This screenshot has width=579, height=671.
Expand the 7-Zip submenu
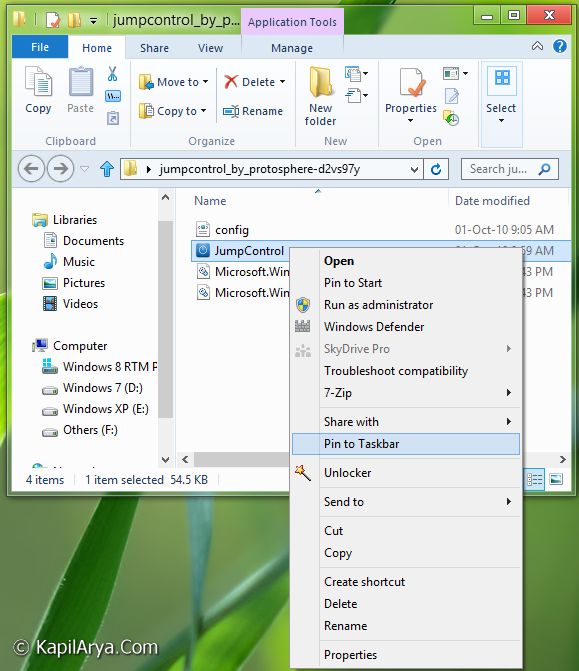point(509,392)
